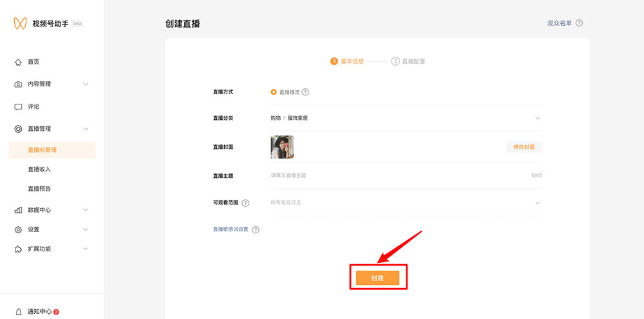Open the 可观看范围 visibility dropdown
644x319 pixels.
537,202
